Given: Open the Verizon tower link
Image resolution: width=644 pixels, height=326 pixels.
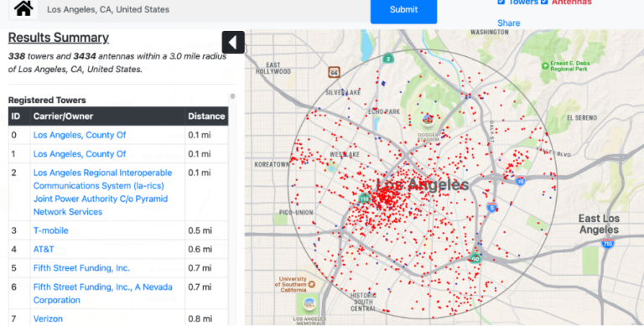Looking at the screenshot, I should [48, 318].
